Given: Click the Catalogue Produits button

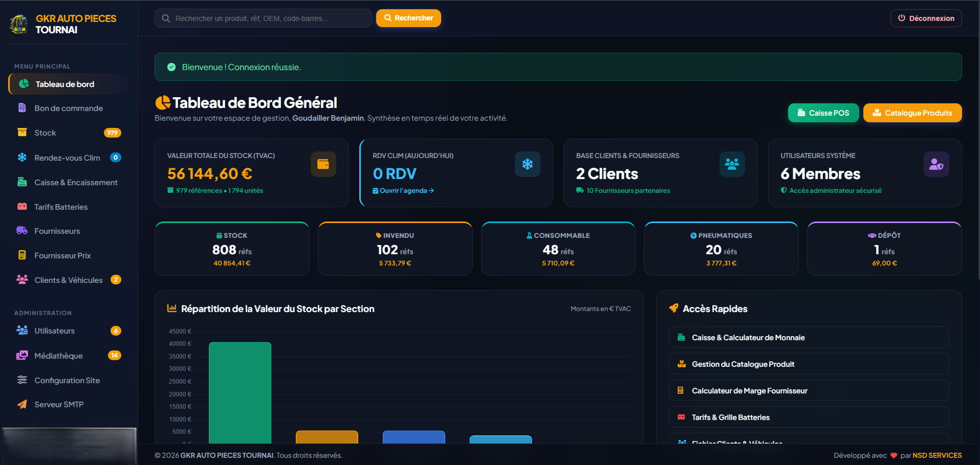Looking at the screenshot, I should click(x=912, y=113).
